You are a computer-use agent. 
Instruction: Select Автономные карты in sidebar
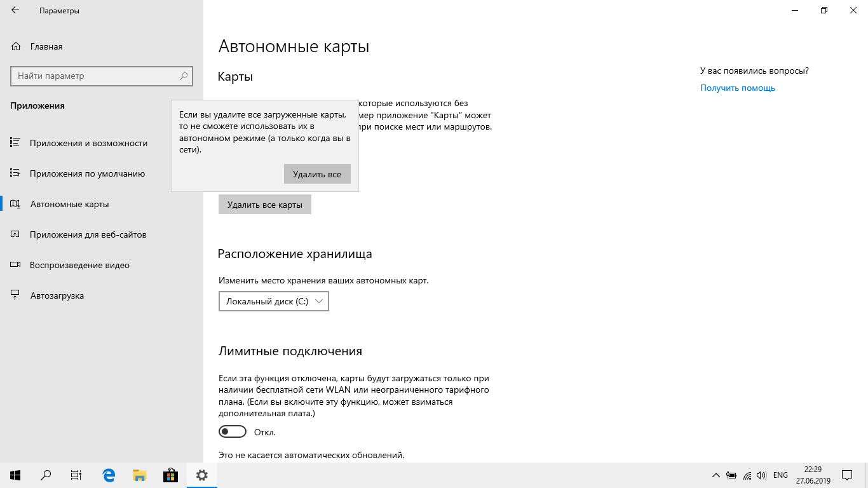69,204
